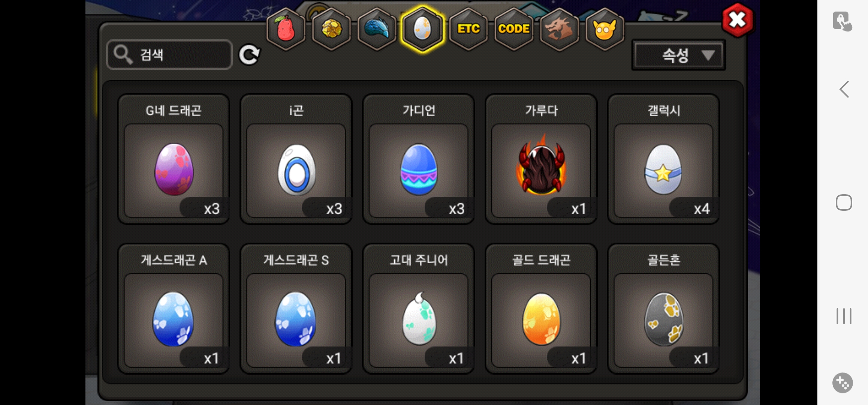Close the inventory with red X
This screenshot has height=405, width=868.
click(x=737, y=20)
